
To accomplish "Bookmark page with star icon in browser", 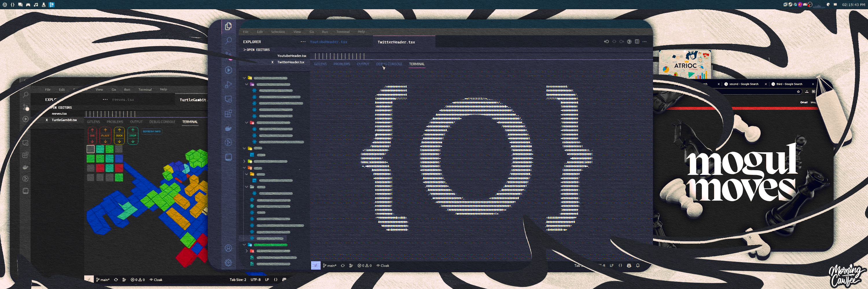I will click(798, 92).
